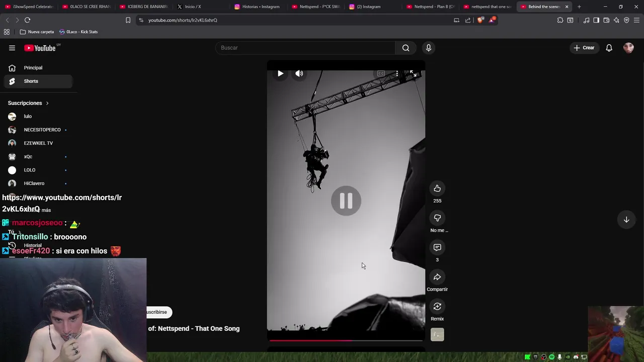Switch to nettspend that one song tab
The height and width of the screenshot is (362, 644).
[488, 7]
